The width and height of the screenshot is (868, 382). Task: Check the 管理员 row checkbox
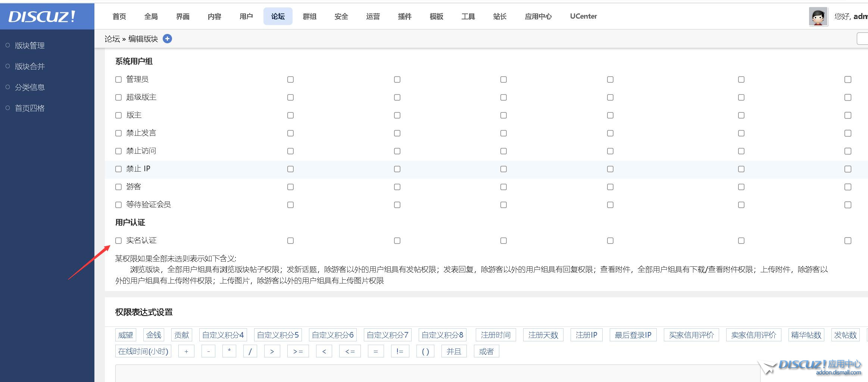(119, 79)
